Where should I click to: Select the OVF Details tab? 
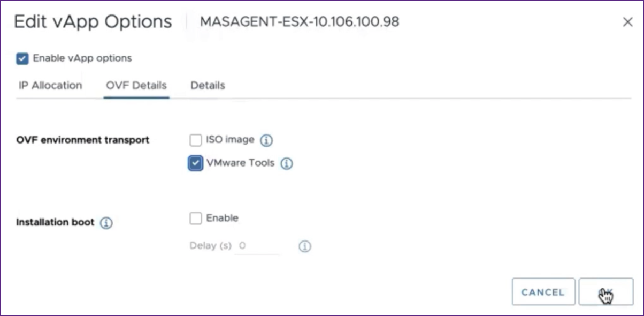135,85
